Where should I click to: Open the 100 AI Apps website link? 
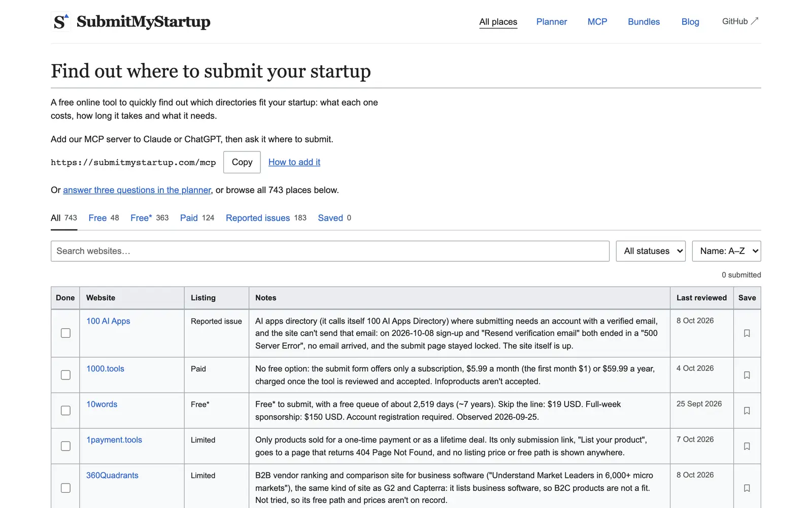(108, 321)
